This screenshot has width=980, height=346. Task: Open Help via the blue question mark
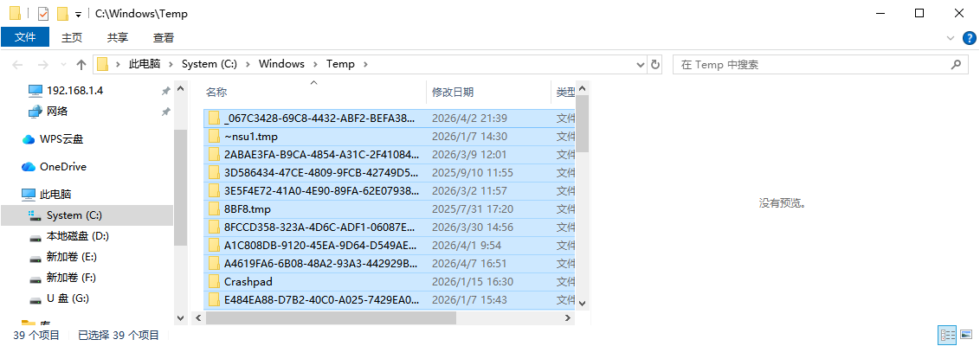tap(970, 37)
